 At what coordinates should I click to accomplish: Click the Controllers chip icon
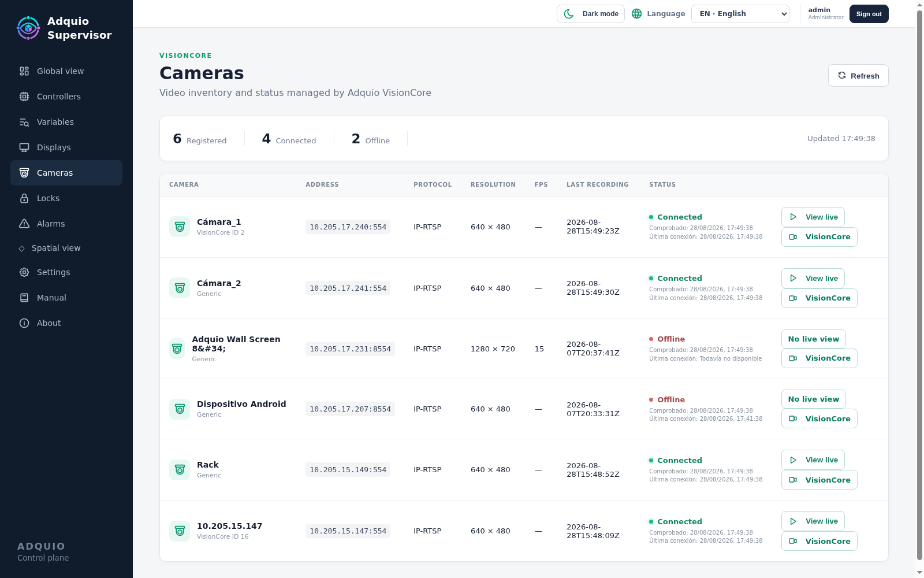point(24,97)
